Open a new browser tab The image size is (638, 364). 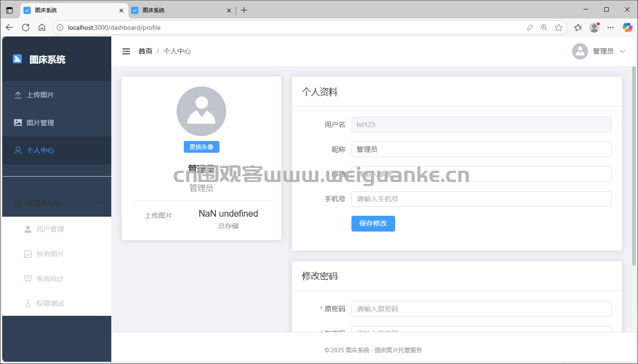pos(244,10)
